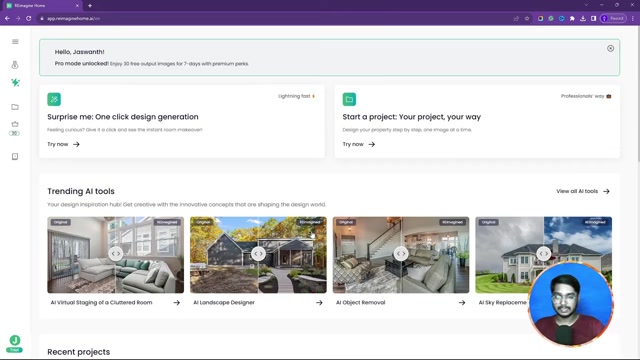Bookmark page with the star icon
Viewport: 640px width, 360px height.
pos(527,18)
